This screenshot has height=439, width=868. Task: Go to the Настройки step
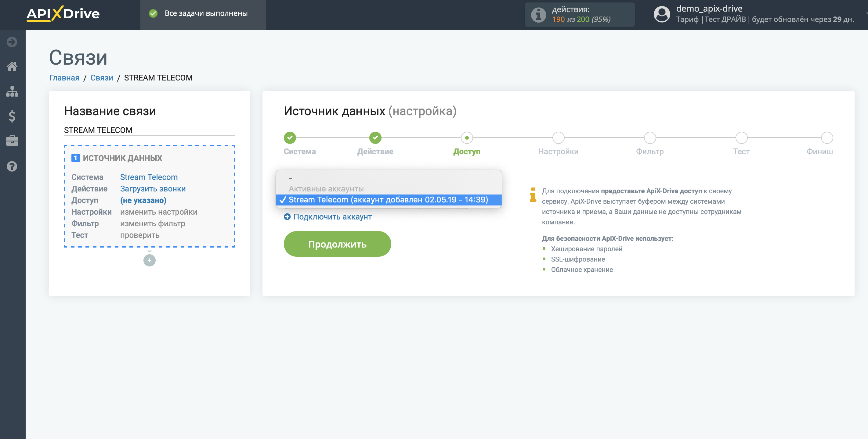tap(558, 138)
